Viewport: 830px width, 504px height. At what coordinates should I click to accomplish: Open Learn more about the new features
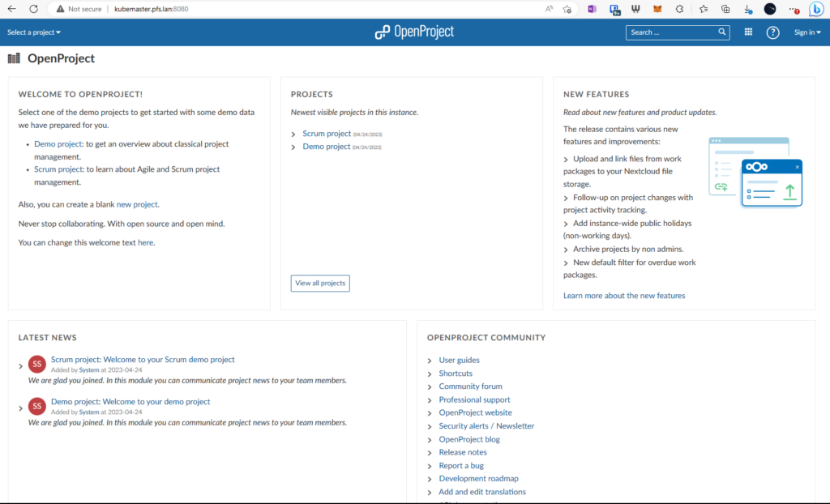point(624,296)
